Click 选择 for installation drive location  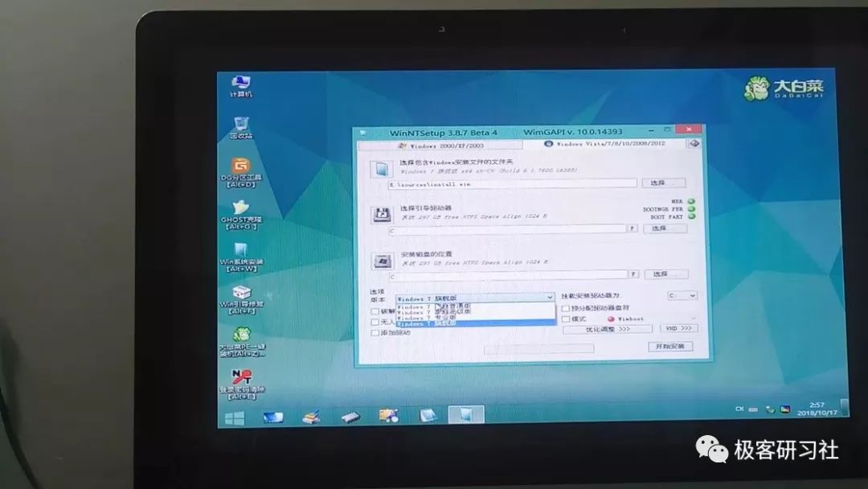(666, 274)
